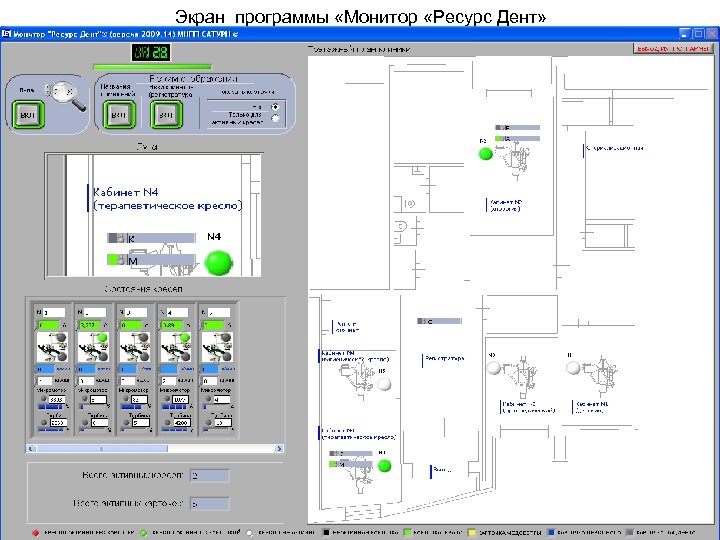Click upper gray status bar above N2 chair
The width and height of the screenshot is (720, 540).
518,127
